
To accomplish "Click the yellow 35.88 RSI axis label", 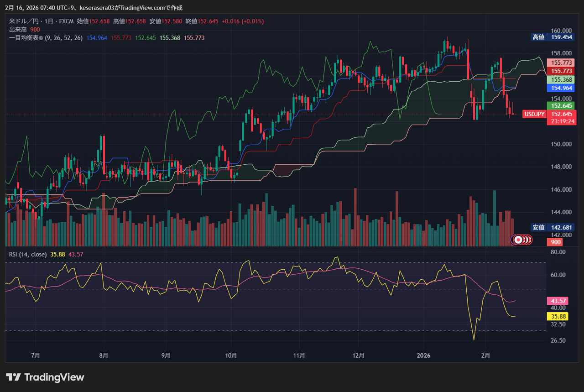I will pos(558,316).
